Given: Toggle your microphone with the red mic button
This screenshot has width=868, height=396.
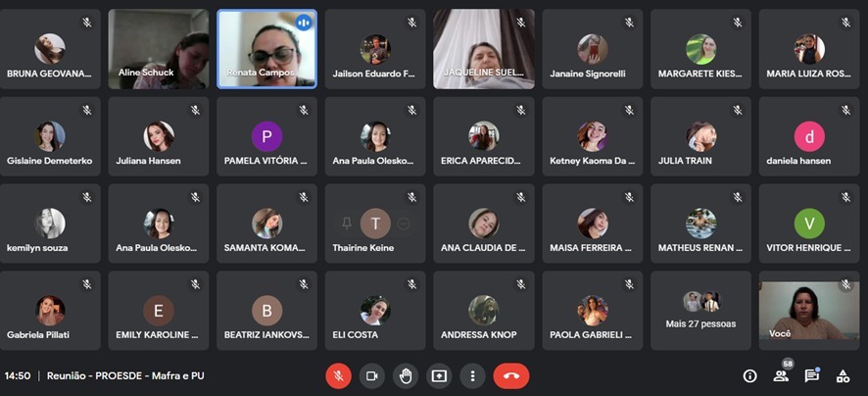Looking at the screenshot, I should (338, 376).
